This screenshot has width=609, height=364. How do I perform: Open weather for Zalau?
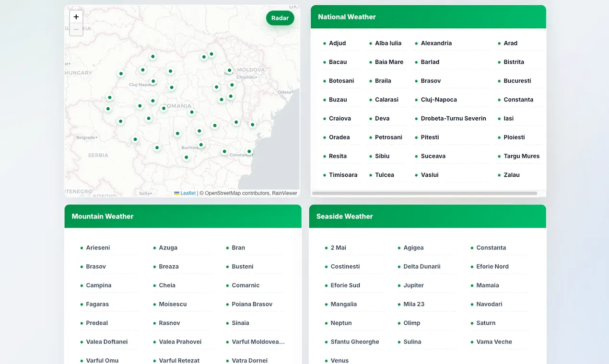pyautogui.click(x=512, y=175)
